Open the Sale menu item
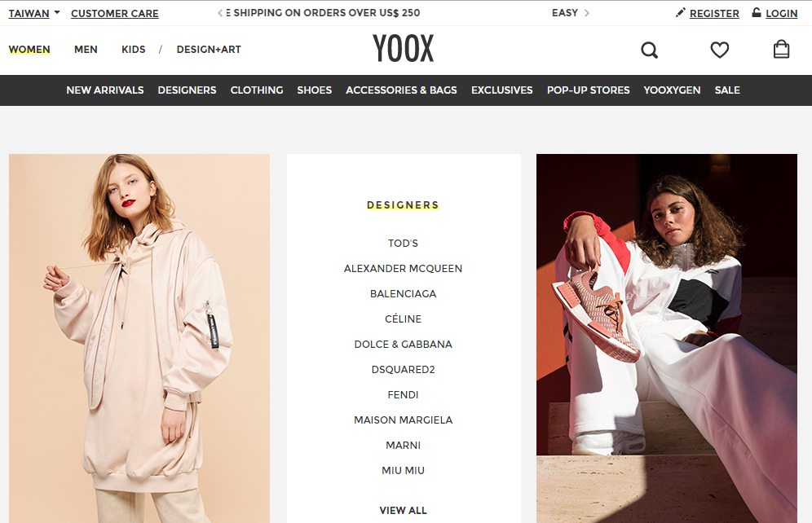812x523 pixels. click(727, 90)
